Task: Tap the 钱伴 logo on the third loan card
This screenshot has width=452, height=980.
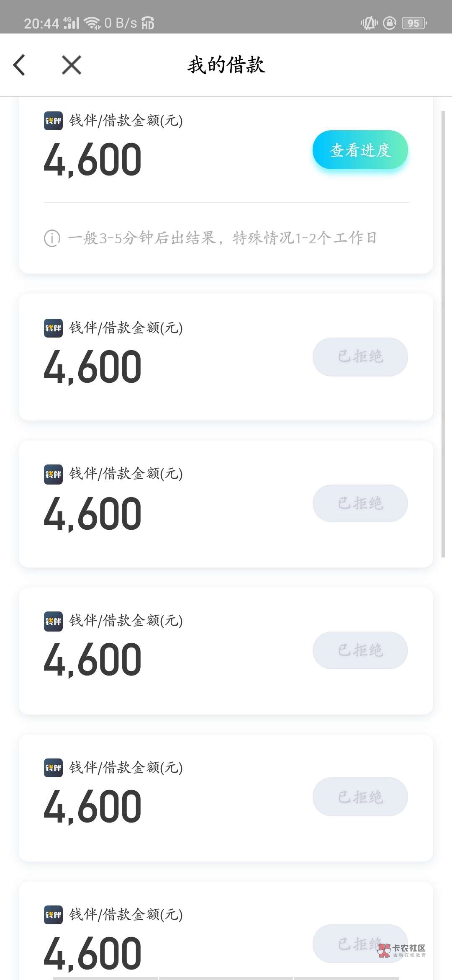Action: pos(54,475)
